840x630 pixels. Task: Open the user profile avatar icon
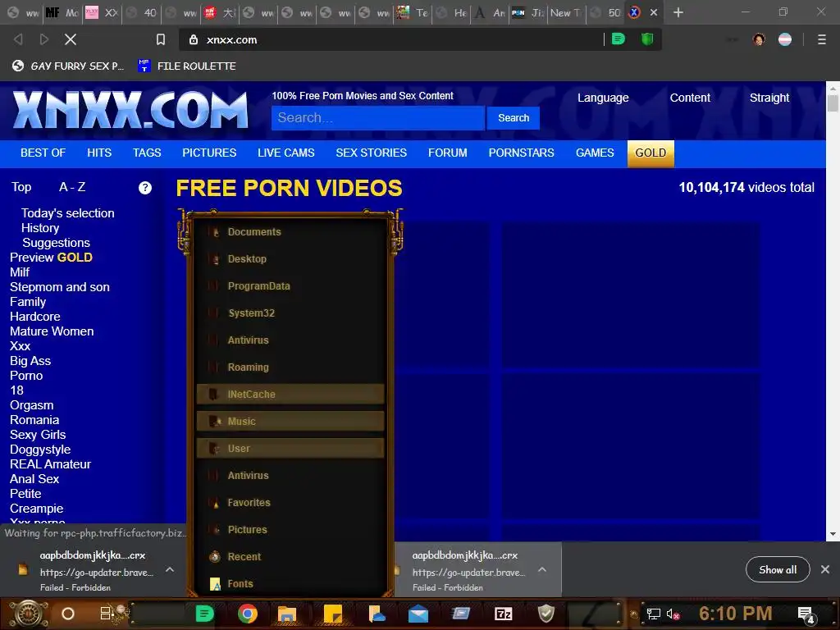(x=759, y=39)
